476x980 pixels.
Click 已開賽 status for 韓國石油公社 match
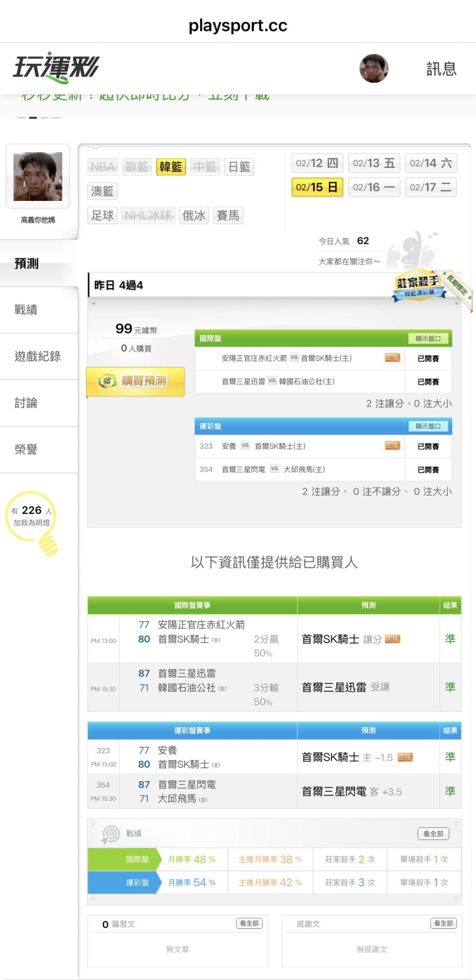click(x=428, y=382)
